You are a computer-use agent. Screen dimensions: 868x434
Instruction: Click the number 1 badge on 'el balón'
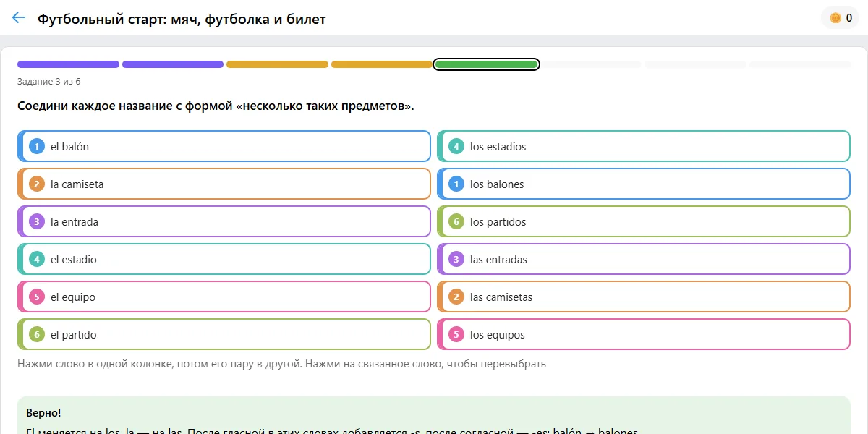point(37,146)
